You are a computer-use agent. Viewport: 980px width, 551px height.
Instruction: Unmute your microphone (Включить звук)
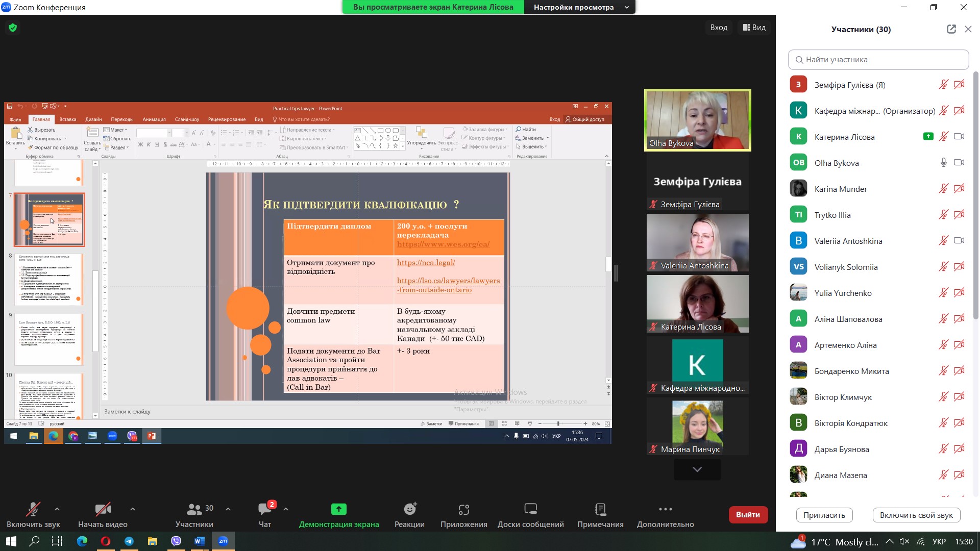pos(33,515)
